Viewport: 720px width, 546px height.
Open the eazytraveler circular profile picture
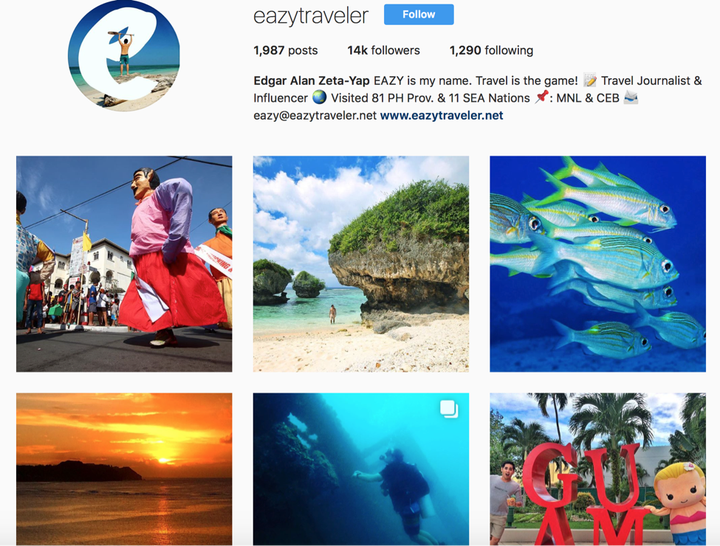[124, 55]
